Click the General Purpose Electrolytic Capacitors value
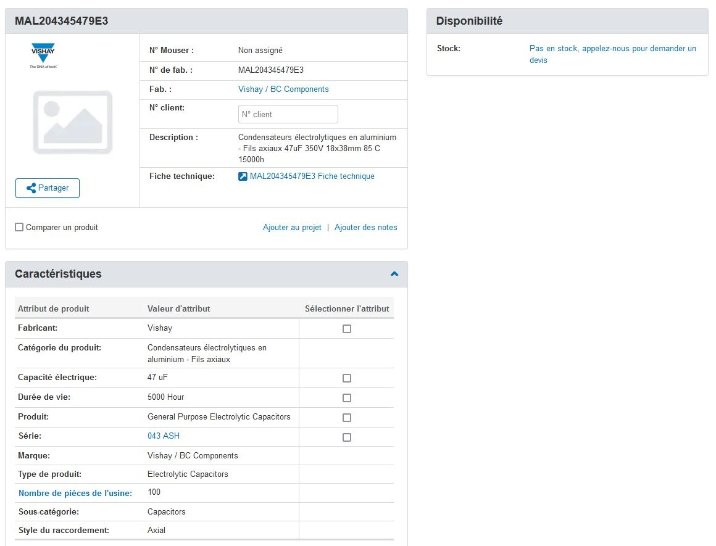The image size is (716, 546). [219, 417]
